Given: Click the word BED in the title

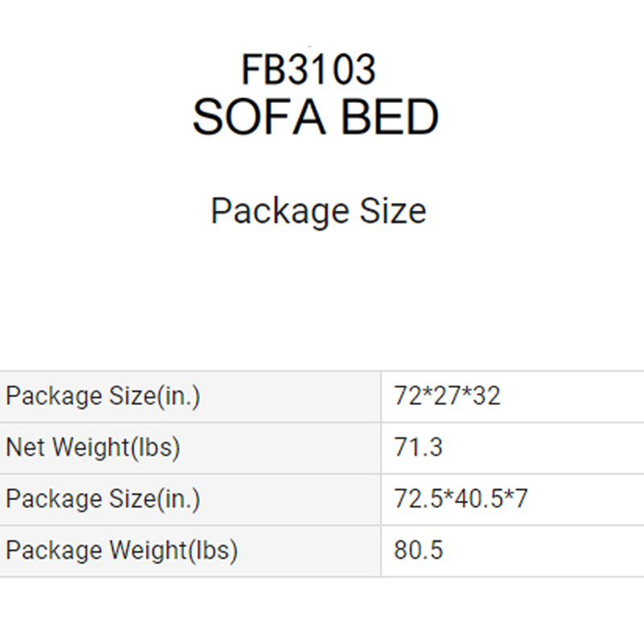Looking at the screenshot, I should click(390, 117).
